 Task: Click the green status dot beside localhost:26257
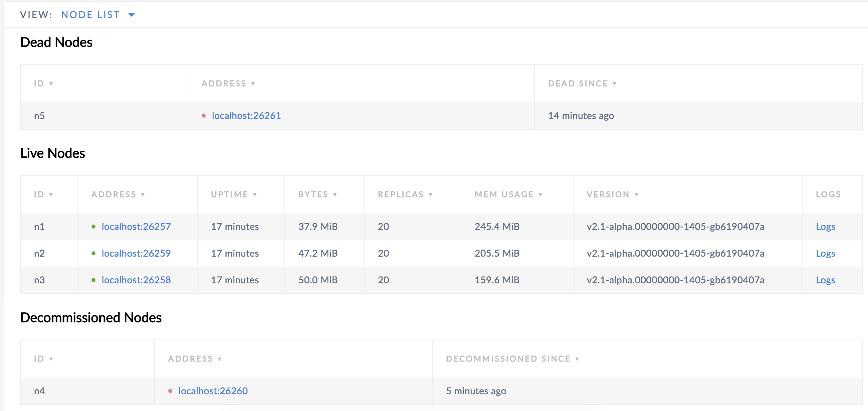(x=94, y=226)
